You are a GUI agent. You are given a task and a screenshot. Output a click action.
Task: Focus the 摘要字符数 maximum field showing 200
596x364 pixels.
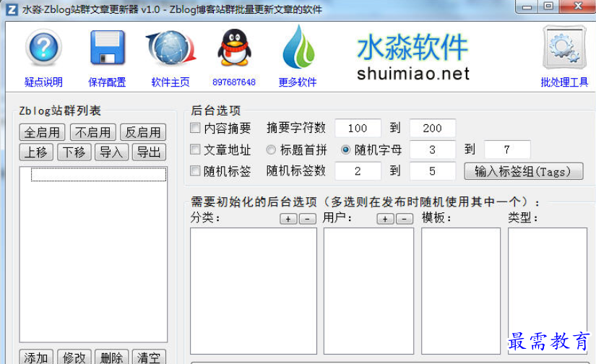pos(433,128)
